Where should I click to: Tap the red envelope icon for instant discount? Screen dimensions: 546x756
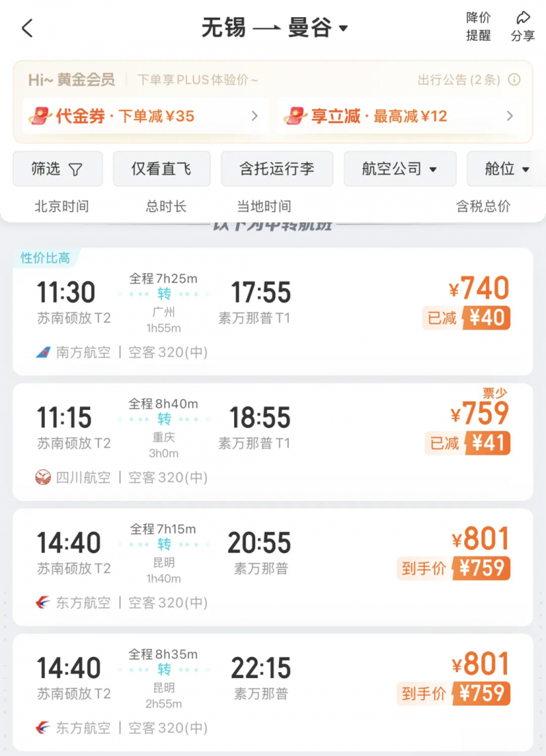(296, 116)
